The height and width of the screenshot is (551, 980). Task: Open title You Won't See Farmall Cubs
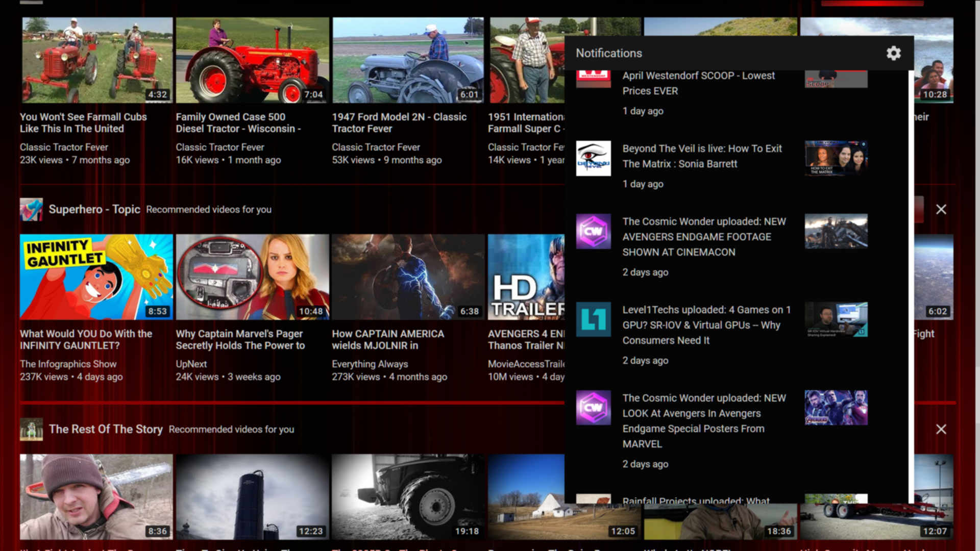click(x=83, y=122)
